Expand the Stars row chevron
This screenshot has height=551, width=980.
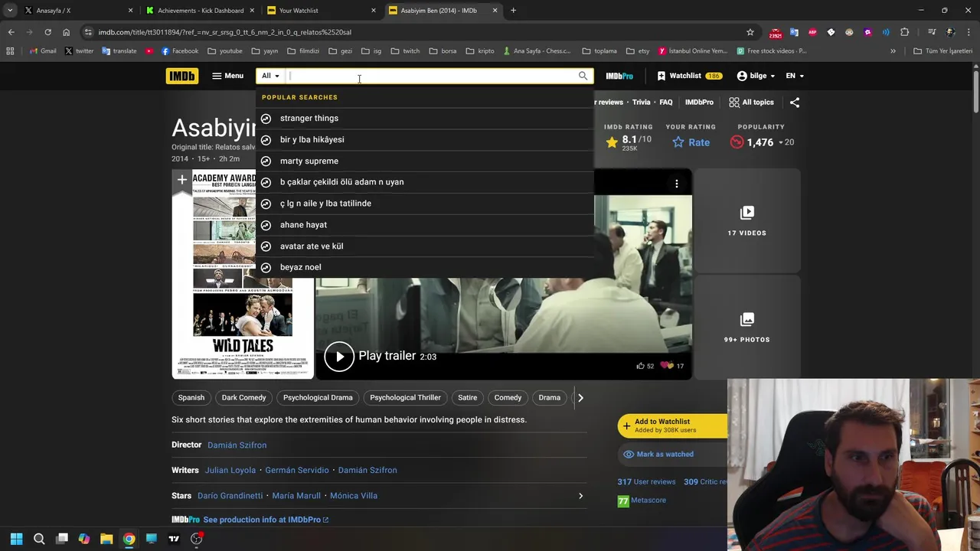pos(580,495)
